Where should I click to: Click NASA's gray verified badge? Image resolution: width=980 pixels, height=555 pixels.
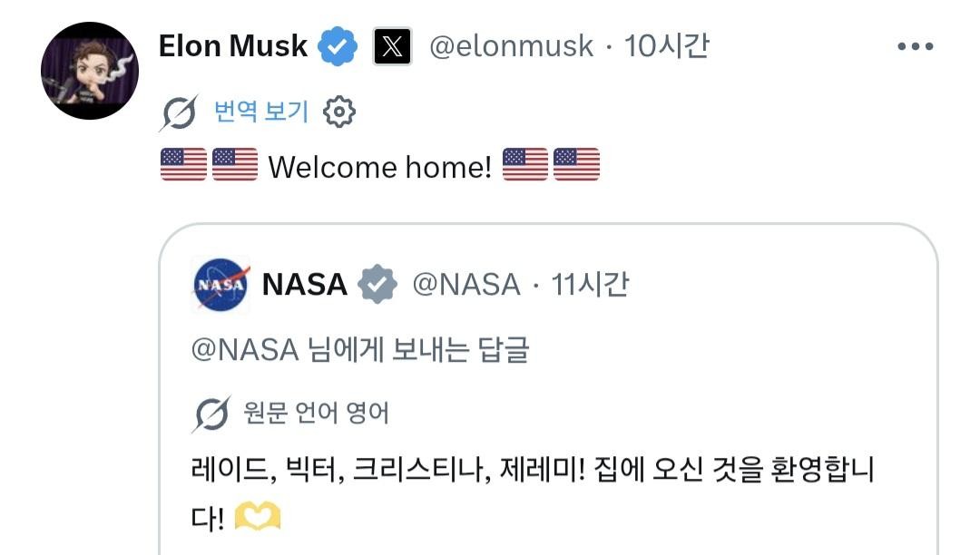pyautogui.click(x=377, y=285)
